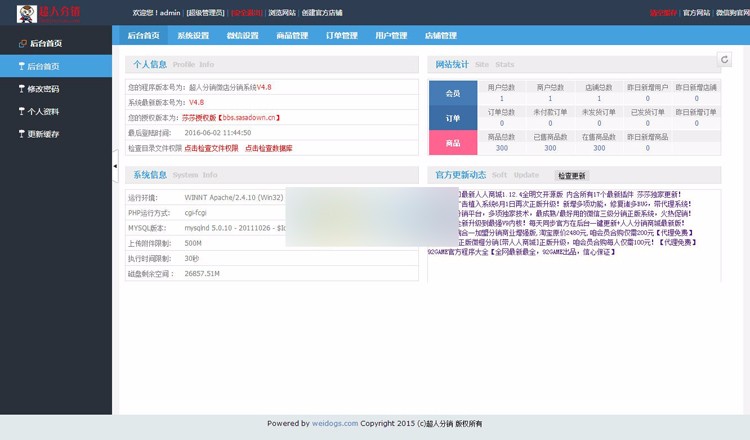Click 点击检查文件权限 link
Image resolution: width=750 pixels, height=440 pixels.
[211, 148]
